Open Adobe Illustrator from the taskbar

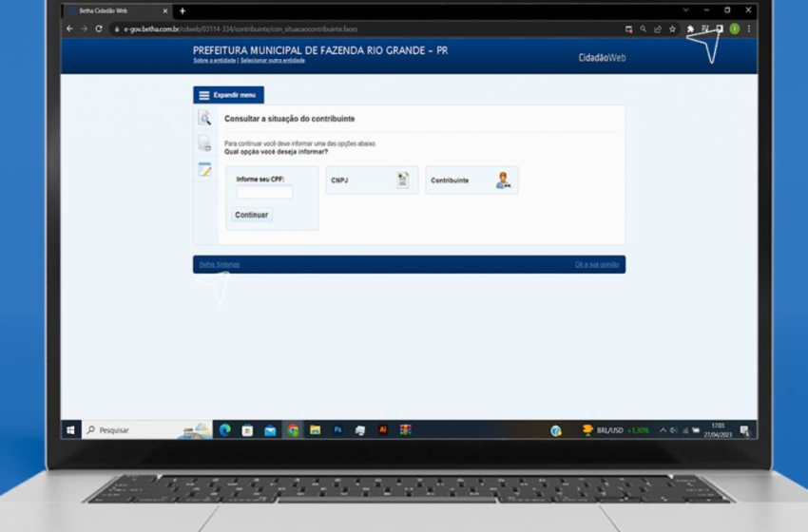pyautogui.click(x=383, y=430)
